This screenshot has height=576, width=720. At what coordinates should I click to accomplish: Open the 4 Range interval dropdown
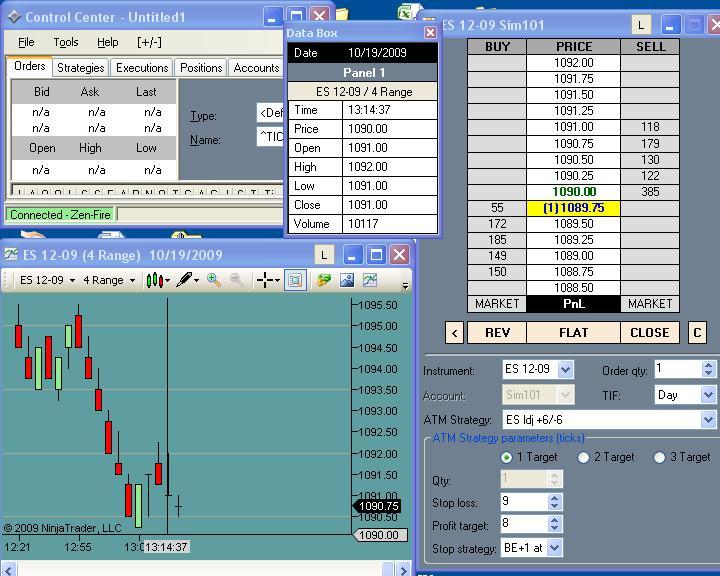pos(109,280)
